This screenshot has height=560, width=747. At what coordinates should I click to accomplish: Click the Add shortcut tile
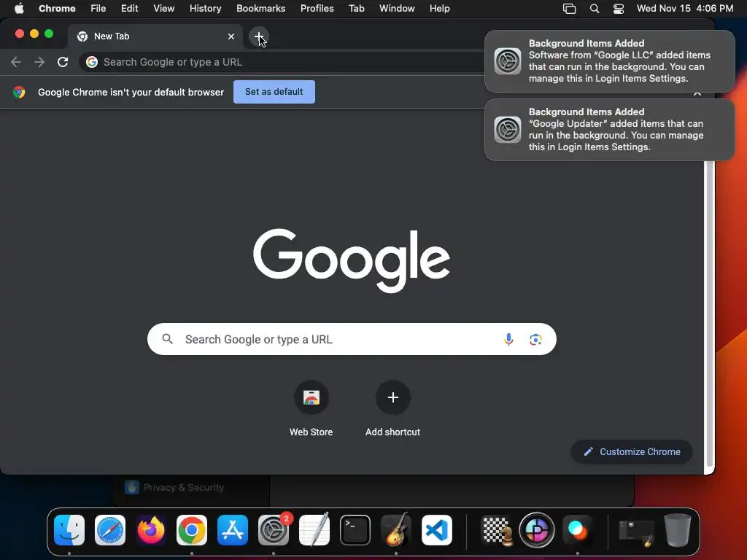click(x=392, y=409)
